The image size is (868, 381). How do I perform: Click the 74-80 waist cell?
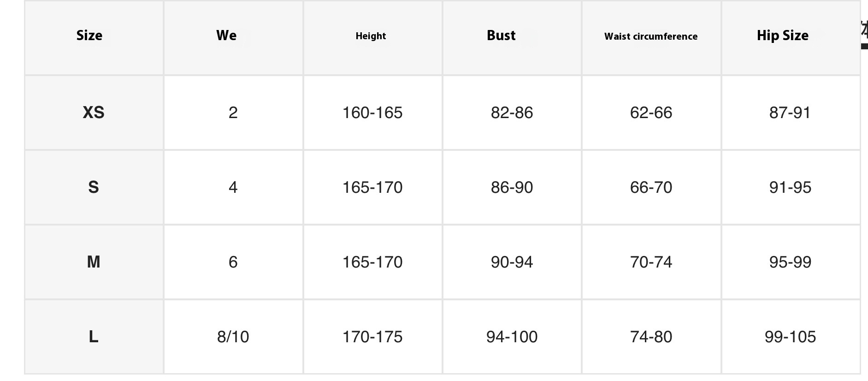click(x=651, y=337)
